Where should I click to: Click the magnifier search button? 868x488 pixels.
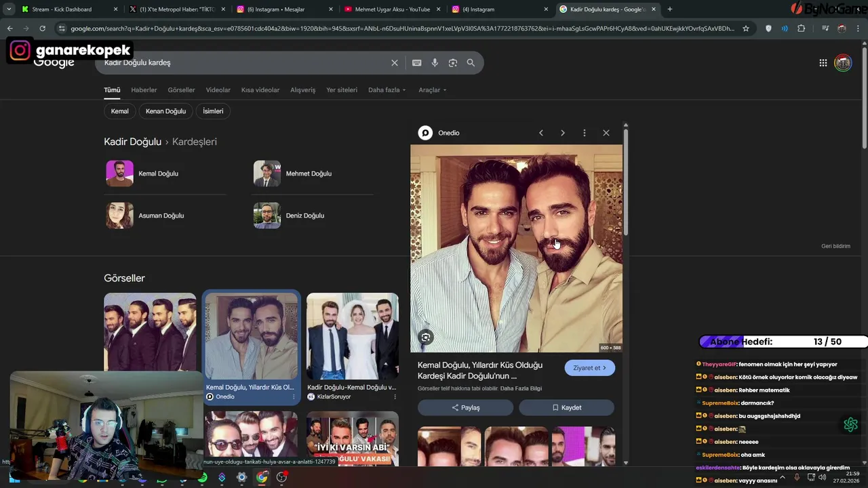[471, 62]
